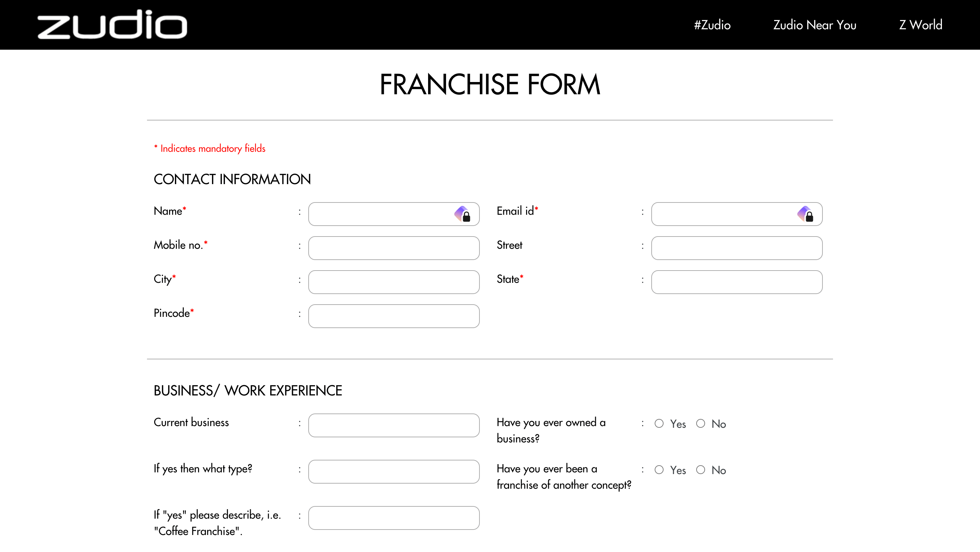Go to Z World link
Screen dimensions: 980x552
point(921,25)
